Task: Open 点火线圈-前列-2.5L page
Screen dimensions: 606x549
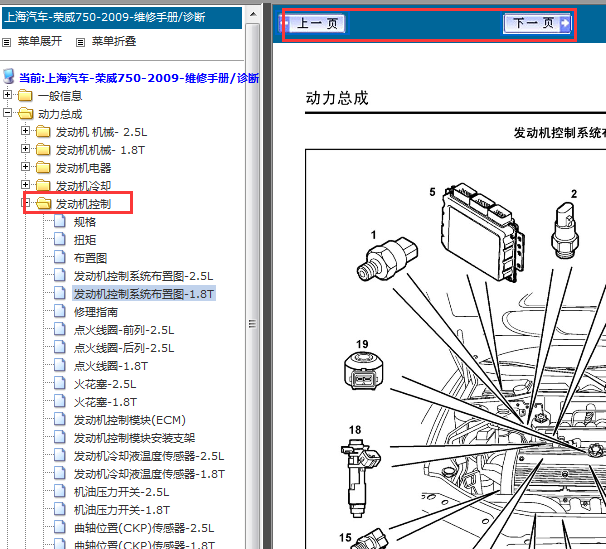Action: tap(124, 330)
